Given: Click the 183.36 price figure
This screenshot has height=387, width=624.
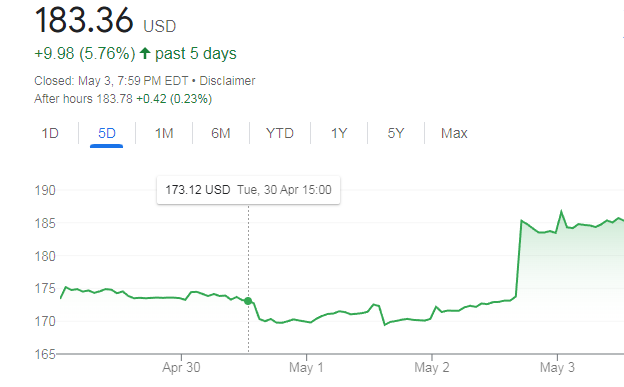Looking at the screenshot, I should click(x=84, y=20).
